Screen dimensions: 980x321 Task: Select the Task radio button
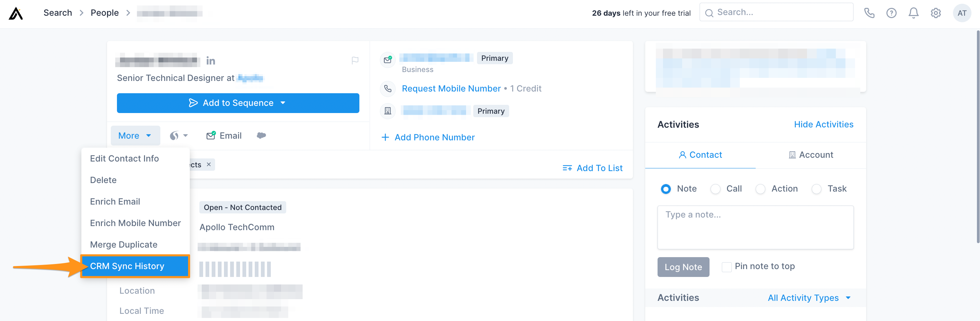(816, 189)
